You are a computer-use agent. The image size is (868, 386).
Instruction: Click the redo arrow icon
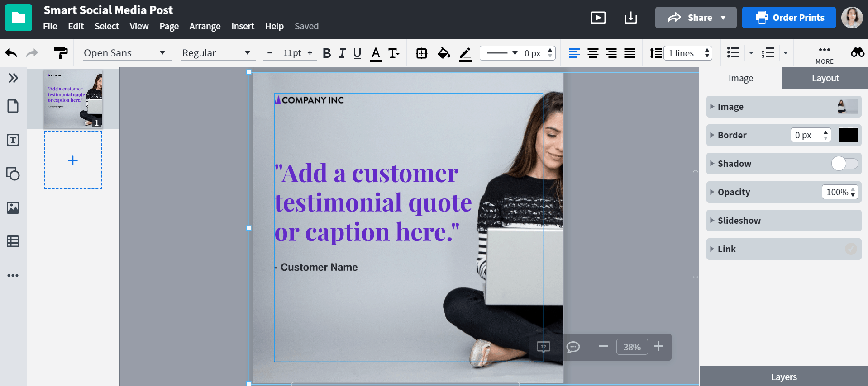32,53
